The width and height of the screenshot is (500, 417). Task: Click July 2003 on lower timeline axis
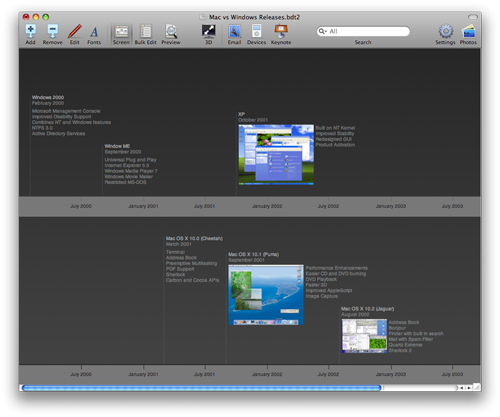pyautogui.click(x=452, y=374)
